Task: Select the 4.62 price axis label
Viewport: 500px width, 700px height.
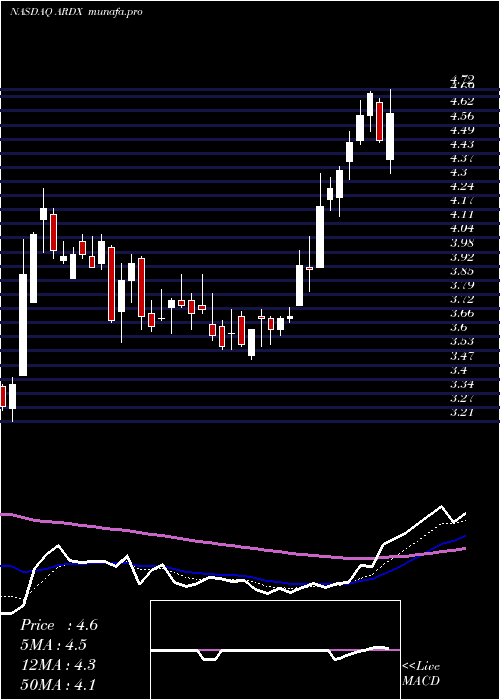Action: pyautogui.click(x=462, y=102)
